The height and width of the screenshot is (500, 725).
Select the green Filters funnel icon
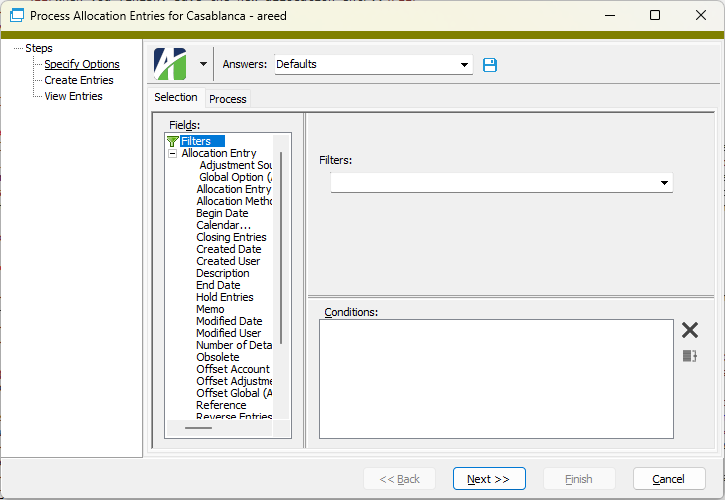pyautogui.click(x=172, y=142)
